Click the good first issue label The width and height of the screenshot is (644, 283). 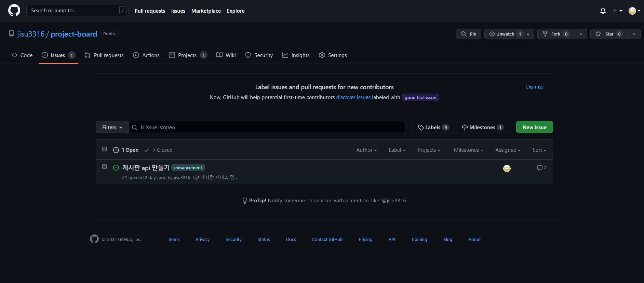click(x=420, y=97)
